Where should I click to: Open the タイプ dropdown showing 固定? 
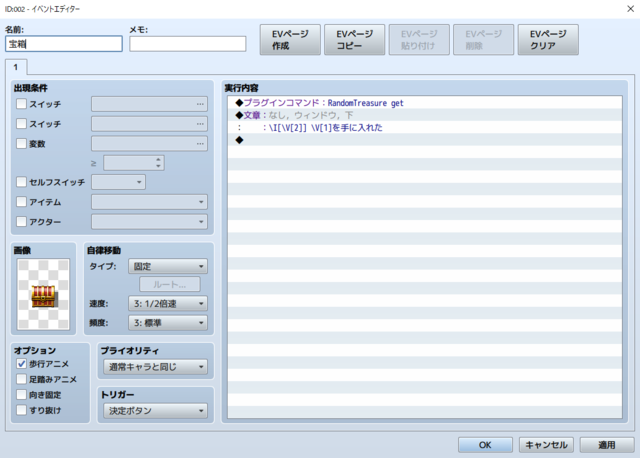[x=168, y=266]
